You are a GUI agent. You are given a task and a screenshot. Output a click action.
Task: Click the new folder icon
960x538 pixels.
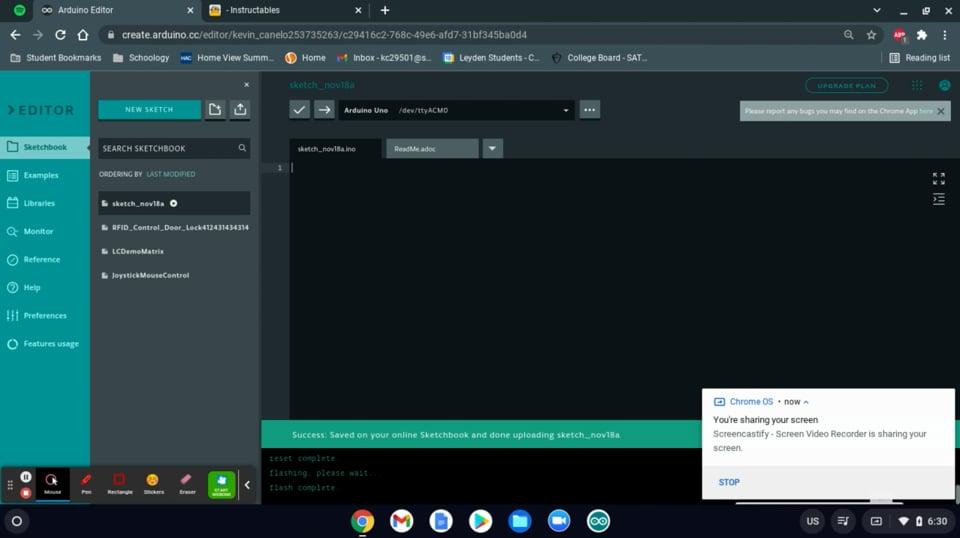tap(215, 110)
